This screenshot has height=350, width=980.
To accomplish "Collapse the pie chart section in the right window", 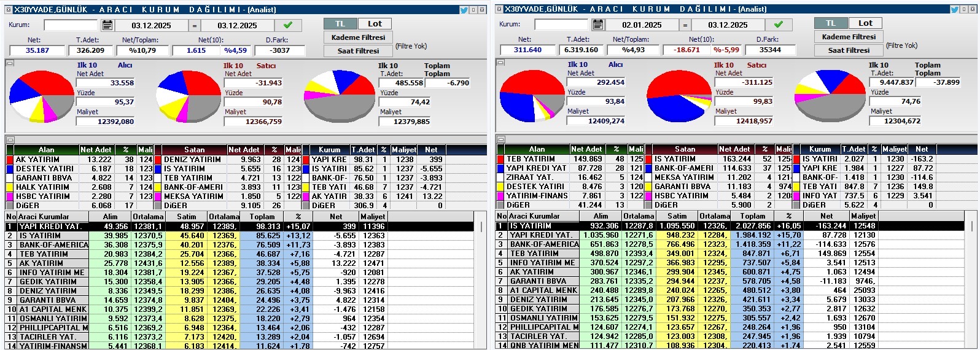I will (500, 61).
